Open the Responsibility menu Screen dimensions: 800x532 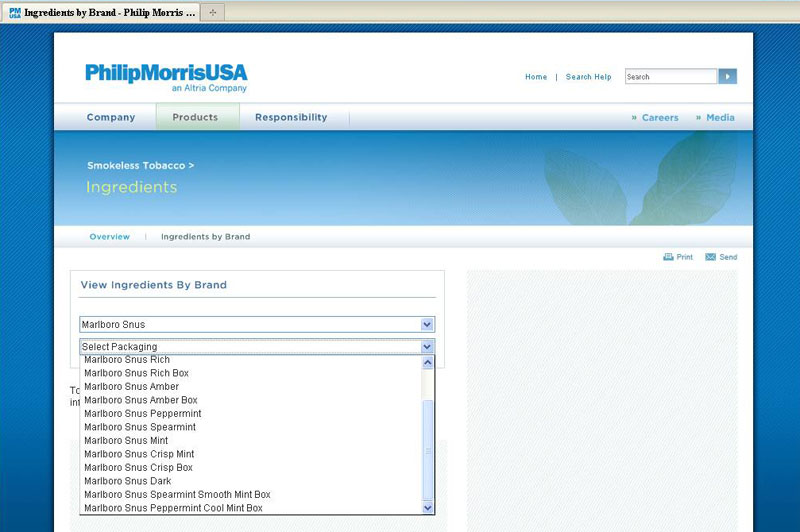coord(291,117)
